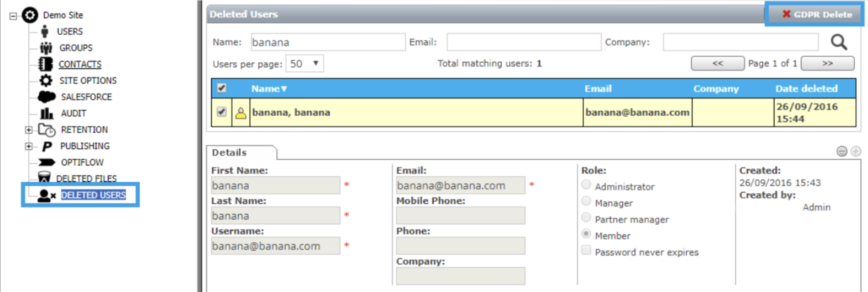This screenshot has width=868, height=292.
Task: Collapse the Demo Site tree root
Action: pos(13,16)
